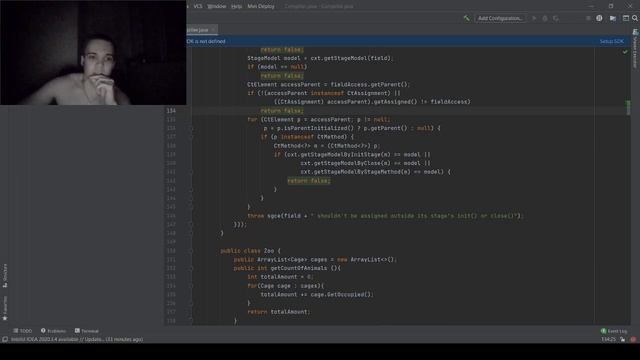The image size is (640, 360).
Task: Click the 'int totalAmount = 0;' code line
Action: click(280, 277)
